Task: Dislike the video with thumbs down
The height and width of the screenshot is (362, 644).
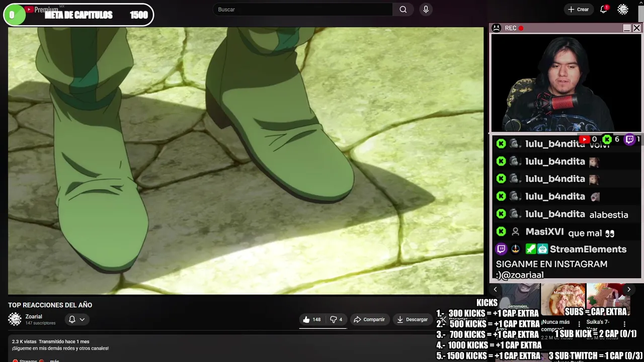Action: 336,319
